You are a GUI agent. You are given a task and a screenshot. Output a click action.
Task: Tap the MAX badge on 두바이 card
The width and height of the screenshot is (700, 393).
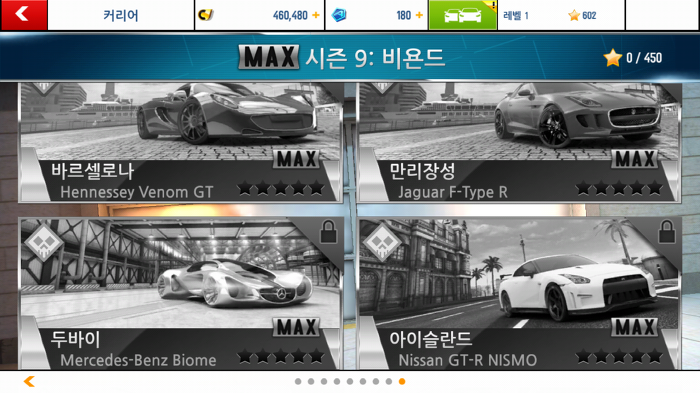point(296,327)
